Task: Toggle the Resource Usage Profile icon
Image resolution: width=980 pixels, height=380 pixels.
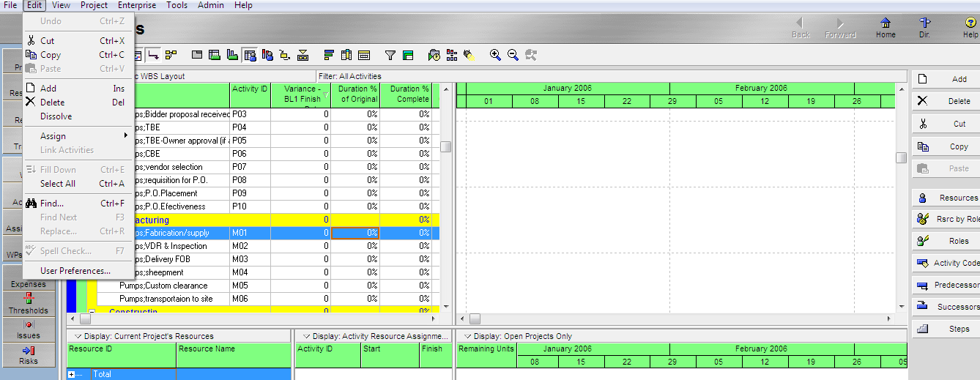Action: pyautogui.click(x=232, y=55)
